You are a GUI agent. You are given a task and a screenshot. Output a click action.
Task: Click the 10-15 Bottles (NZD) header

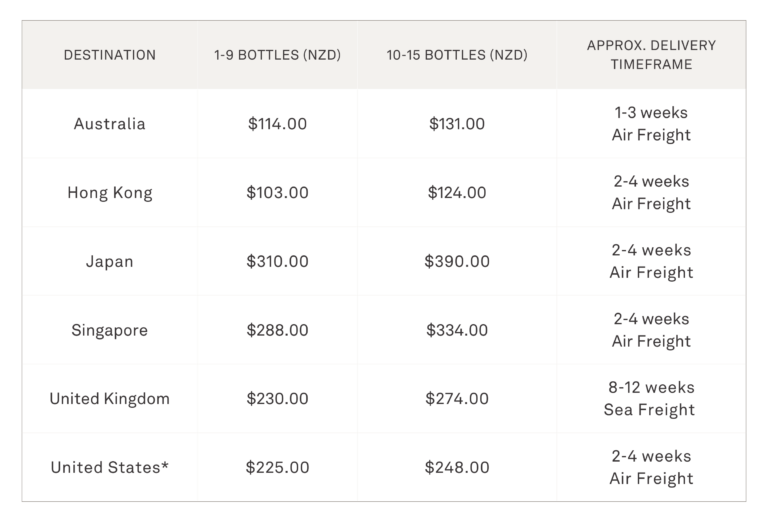(x=457, y=55)
